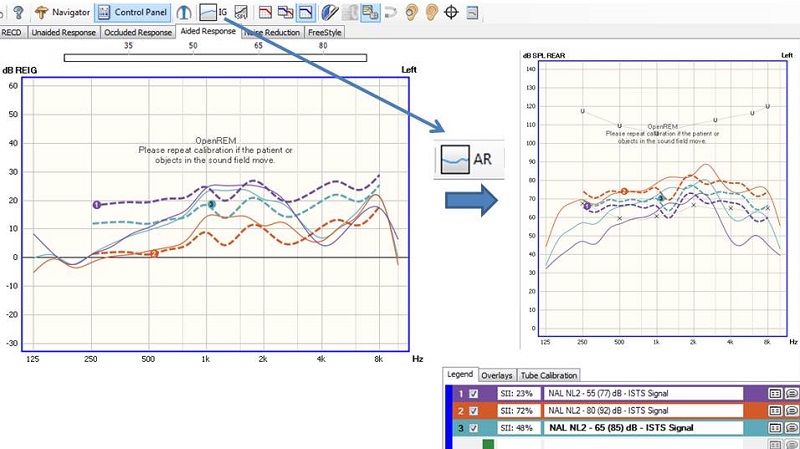Viewport: 800px width, 449px height.
Task: Click the red curve graph toolbar icon
Action: click(x=265, y=12)
